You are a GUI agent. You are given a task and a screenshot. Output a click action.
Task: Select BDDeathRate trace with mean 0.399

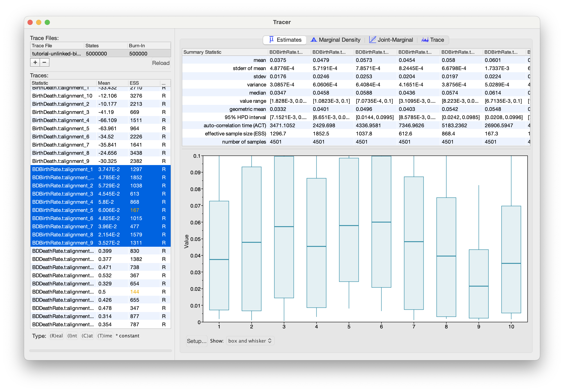100,251
